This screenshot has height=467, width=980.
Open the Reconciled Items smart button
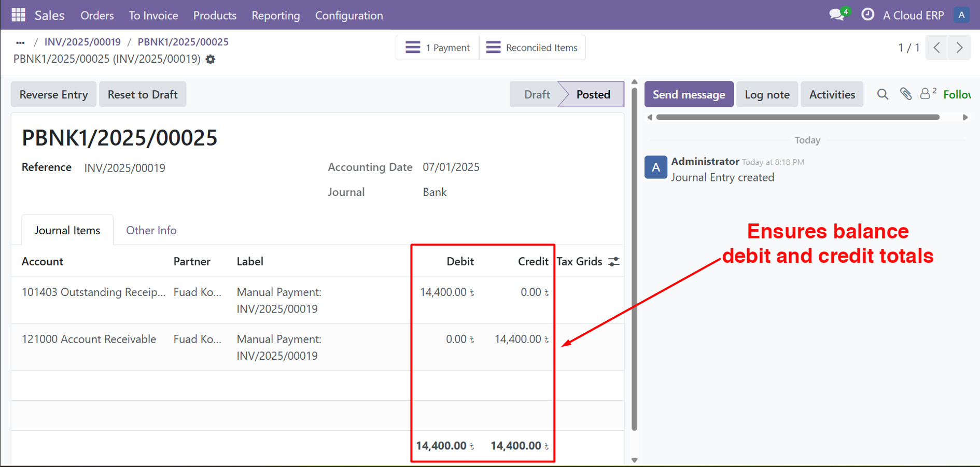[532, 48]
